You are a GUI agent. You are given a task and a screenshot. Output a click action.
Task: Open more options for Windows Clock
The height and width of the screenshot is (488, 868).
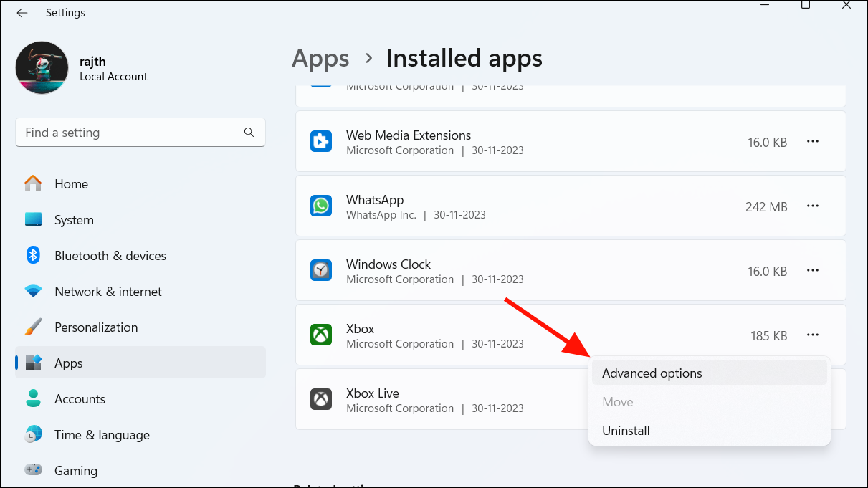point(813,271)
